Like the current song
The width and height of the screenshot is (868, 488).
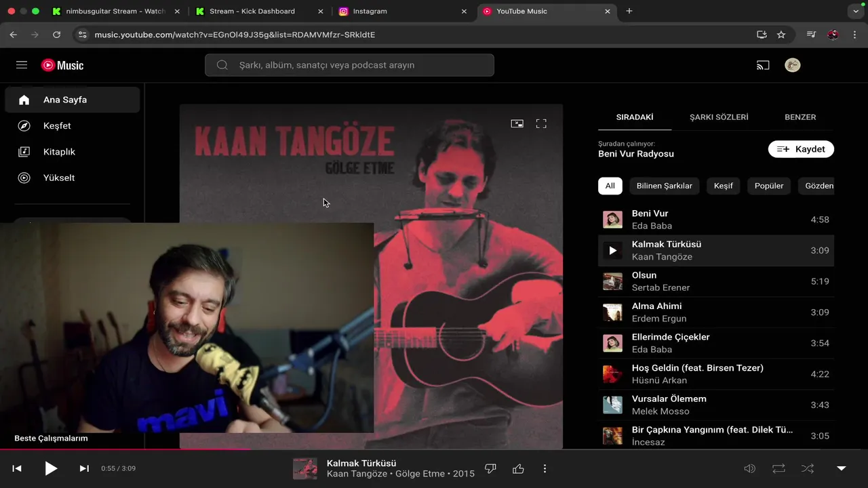(519, 468)
